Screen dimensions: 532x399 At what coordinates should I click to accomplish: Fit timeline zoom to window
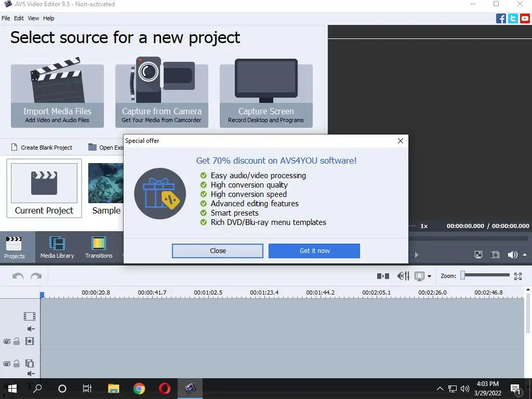click(518, 276)
